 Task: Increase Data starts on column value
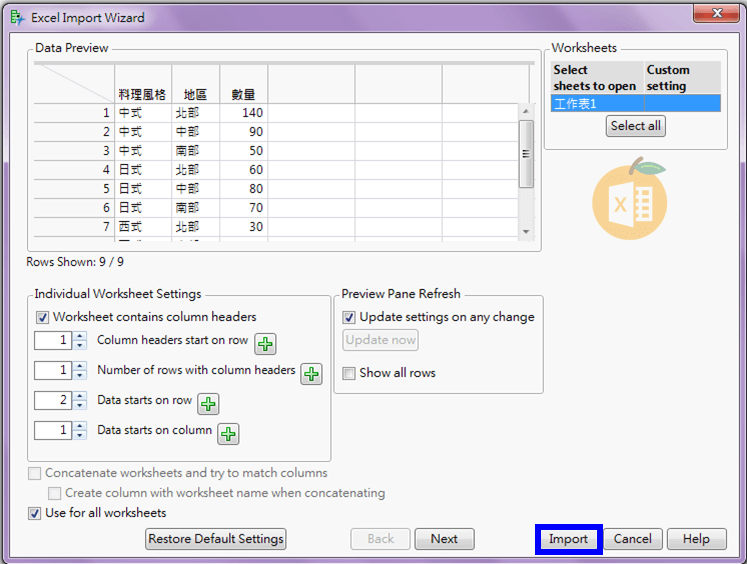80,426
